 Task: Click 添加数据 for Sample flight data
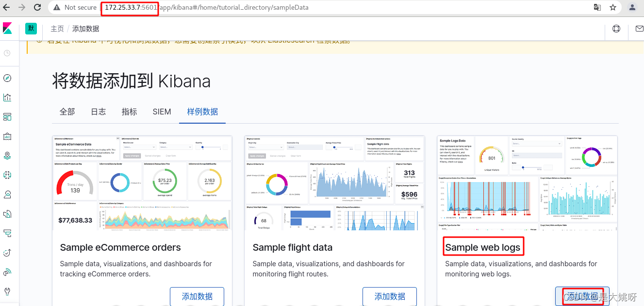[390, 296]
